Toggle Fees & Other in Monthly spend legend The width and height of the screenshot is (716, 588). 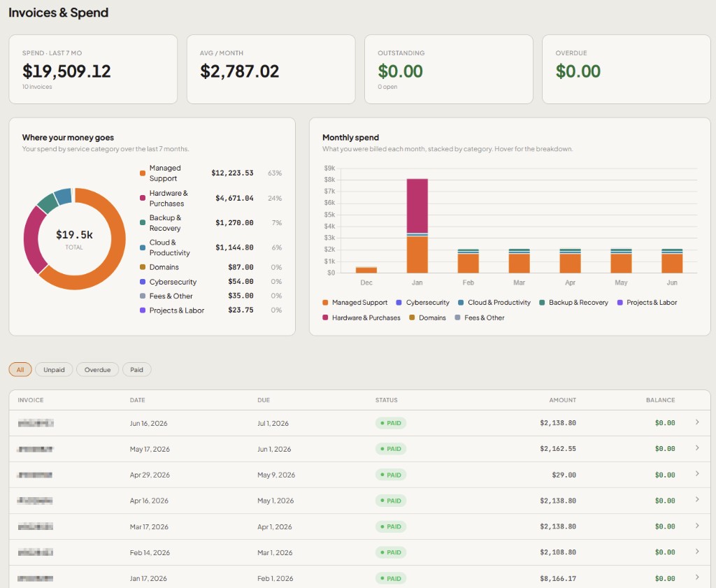(x=480, y=317)
